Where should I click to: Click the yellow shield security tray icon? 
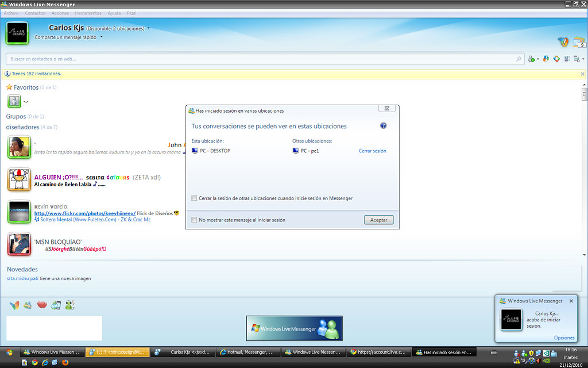click(x=531, y=353)
